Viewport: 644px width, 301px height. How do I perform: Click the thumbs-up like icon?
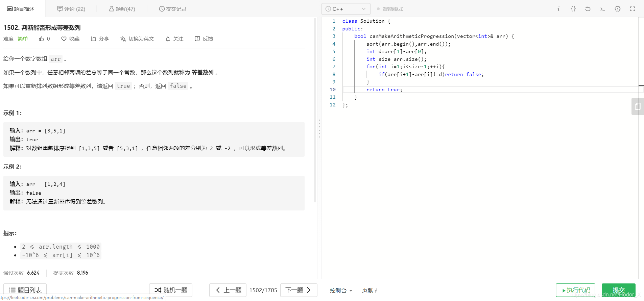42,39
